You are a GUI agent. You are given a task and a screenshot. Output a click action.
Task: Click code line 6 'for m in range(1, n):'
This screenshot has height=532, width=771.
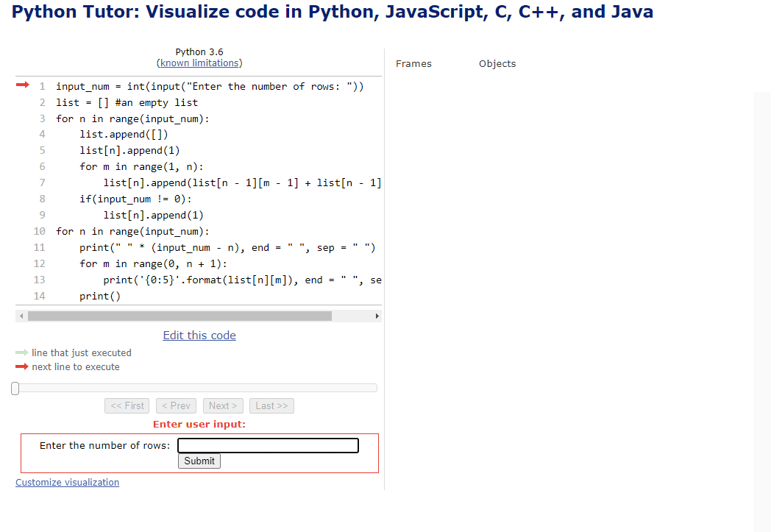(141, 167)
